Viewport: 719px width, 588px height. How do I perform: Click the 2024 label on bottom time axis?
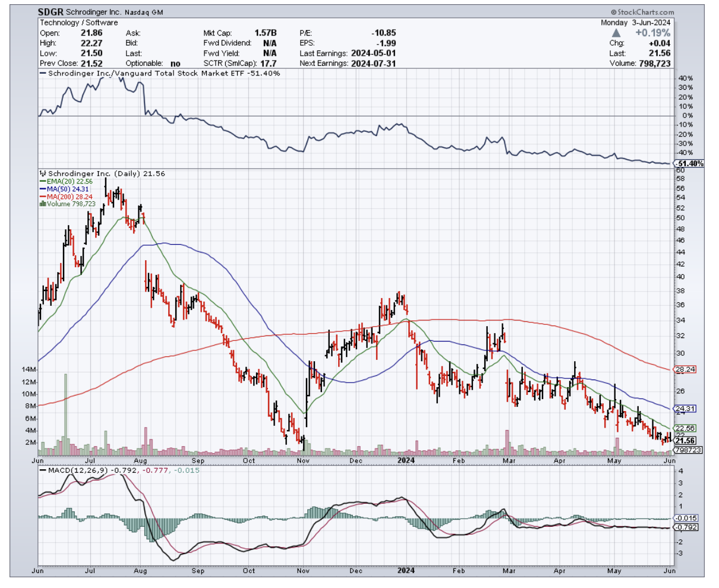tap(406, 571)
